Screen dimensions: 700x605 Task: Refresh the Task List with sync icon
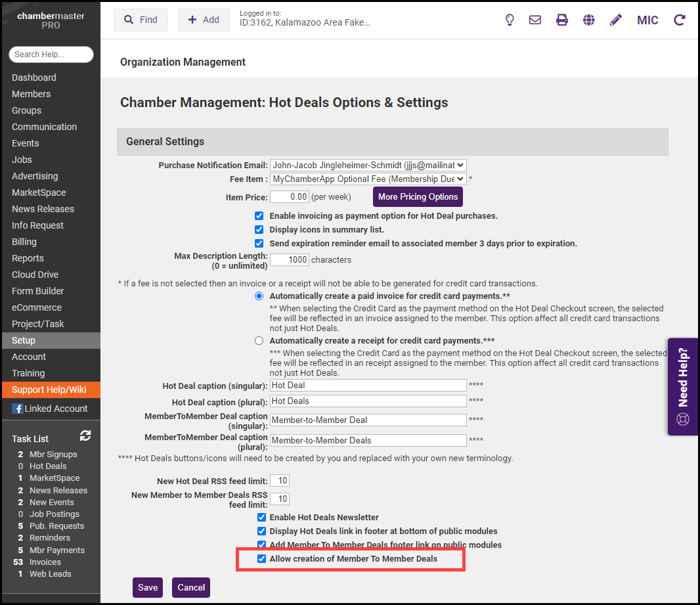85,436
